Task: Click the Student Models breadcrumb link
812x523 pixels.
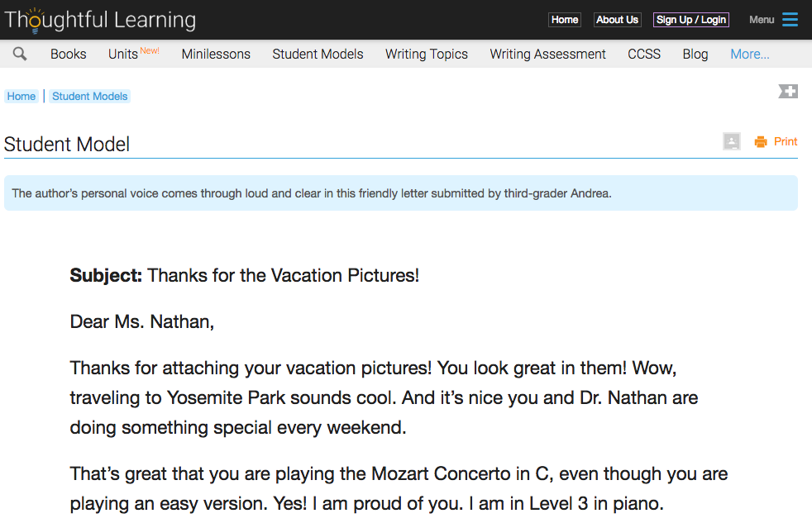Action: pos(89,96)
